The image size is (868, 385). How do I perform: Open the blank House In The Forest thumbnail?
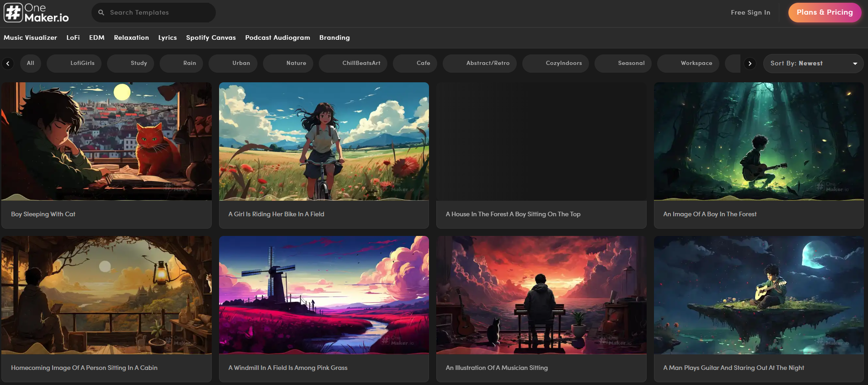coord(541,141)
